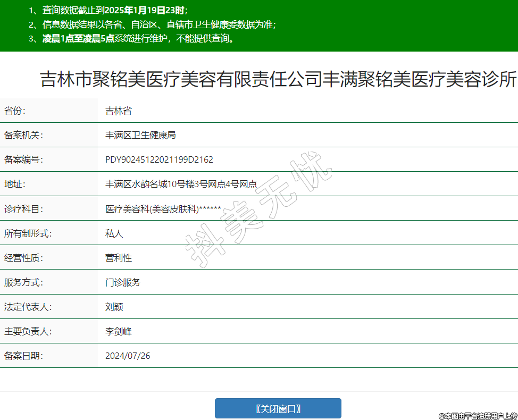Click the 经营性质 value 营利性

coord(119,258)
